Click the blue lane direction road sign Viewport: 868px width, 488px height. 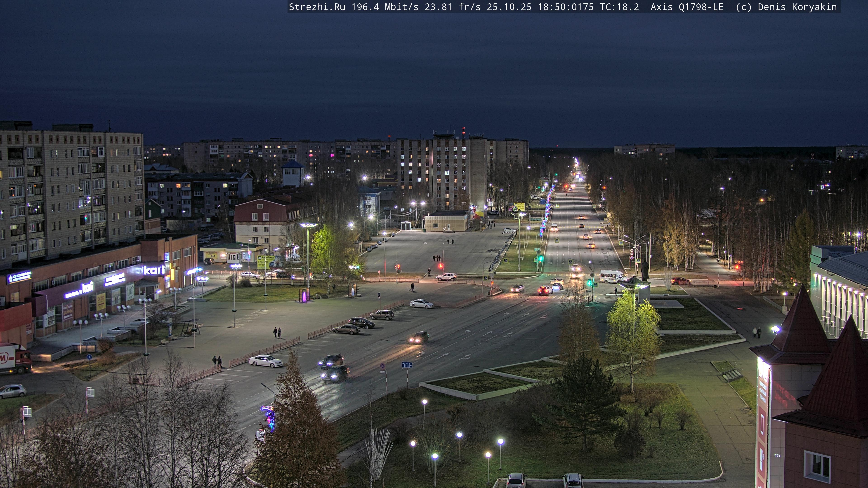(x=407, y=365)
